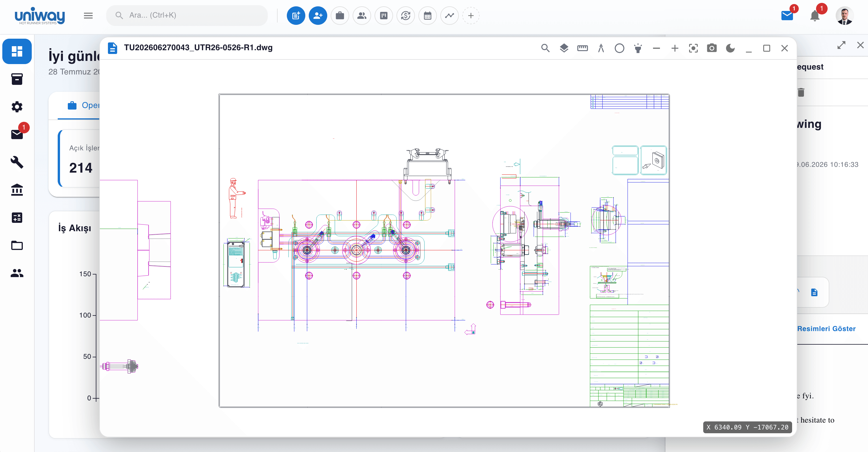Click the 3D part thumbnail in drawing
This screenshot has height=452, width=868.
tap(653, 160)
